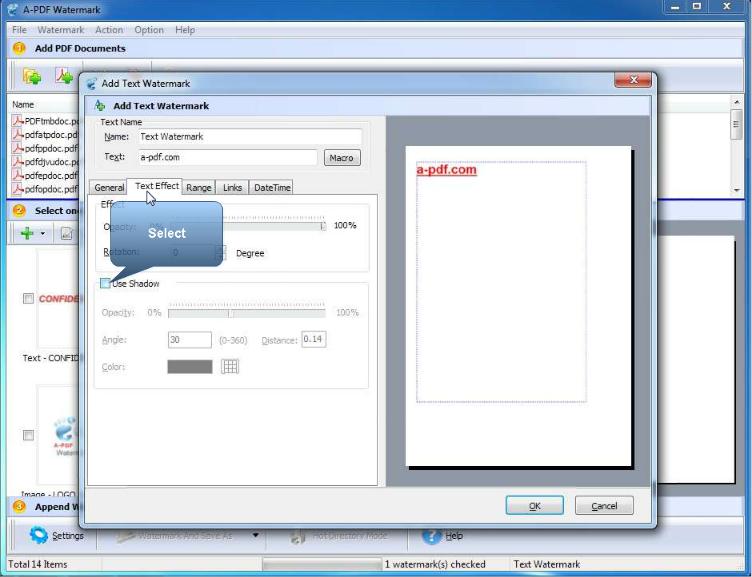
Task: Click the Cancel button
Action: [604, 506]
